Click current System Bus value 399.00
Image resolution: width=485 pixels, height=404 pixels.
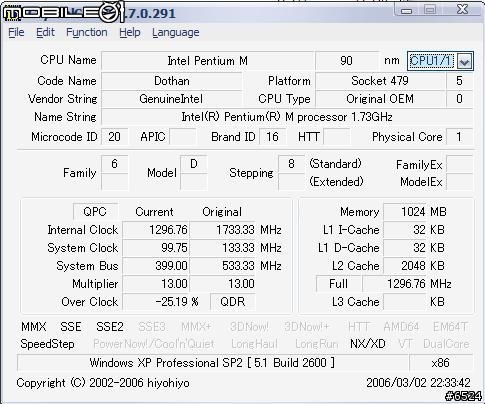[156, 266]
